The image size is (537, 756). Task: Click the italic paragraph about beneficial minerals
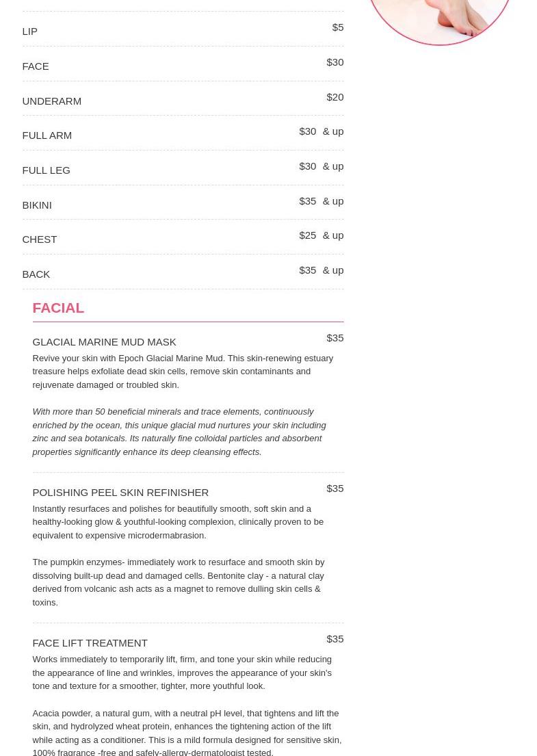click(179, 432)
